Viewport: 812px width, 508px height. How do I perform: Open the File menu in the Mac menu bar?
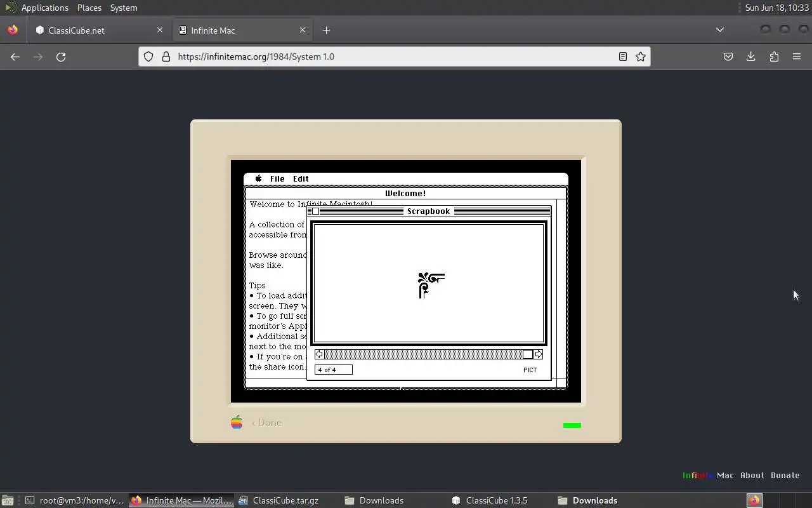(x=277, y=178)
